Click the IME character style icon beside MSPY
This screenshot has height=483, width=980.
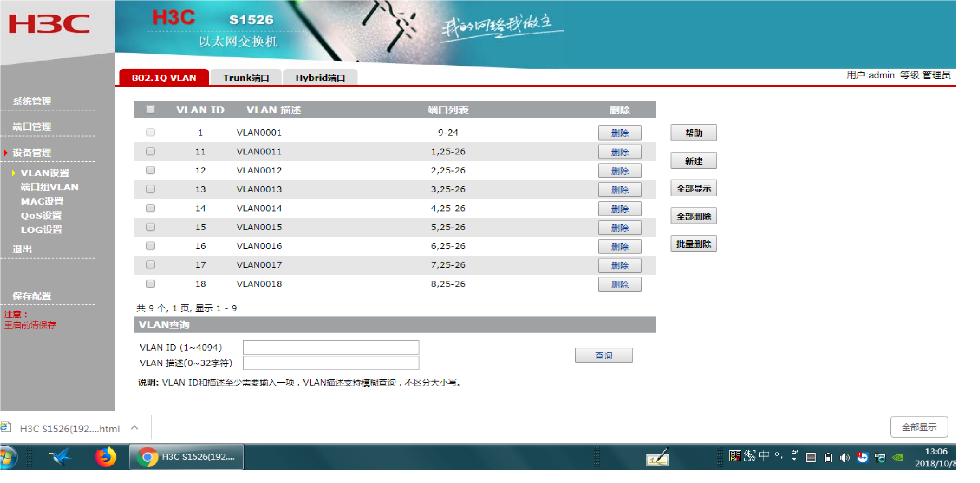750,456
